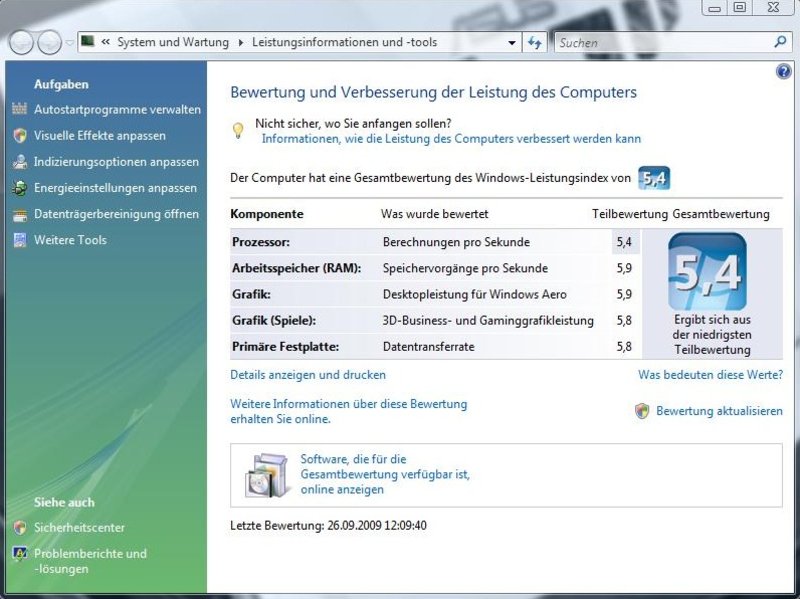
Task: Open the recent pages dropdown beside navigation arrows
Action: (x=69, y=43)
